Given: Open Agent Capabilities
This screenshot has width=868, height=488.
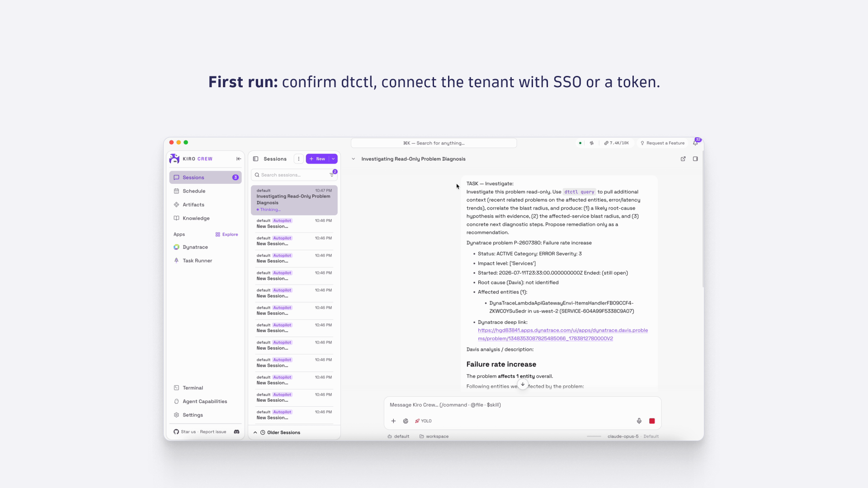Looking at the screenshot, I should click(205, 401).
